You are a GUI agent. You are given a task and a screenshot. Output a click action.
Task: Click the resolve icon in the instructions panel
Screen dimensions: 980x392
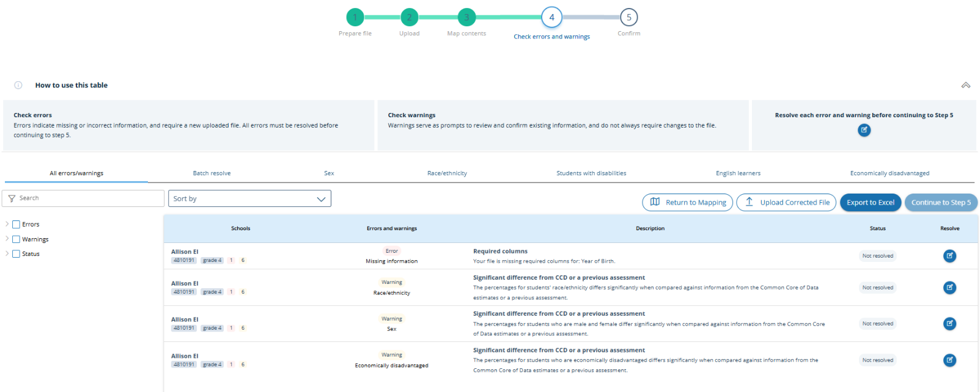tap(864, 130)
